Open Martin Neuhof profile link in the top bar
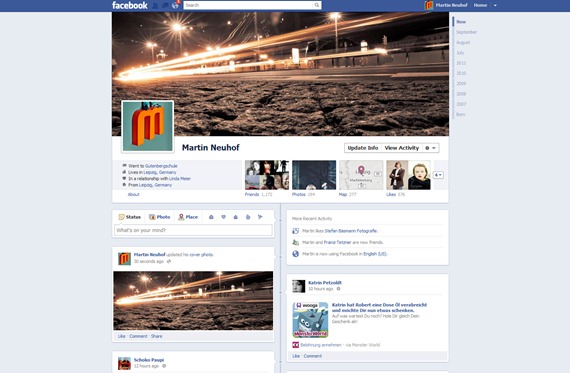Viewport: 570px width, 373px height. pos(451,5)
